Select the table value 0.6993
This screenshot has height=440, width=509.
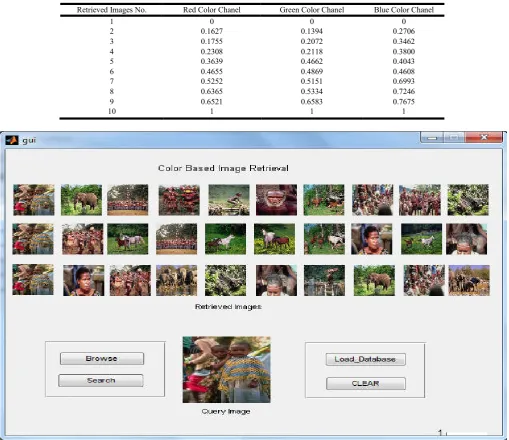(404, 81)
